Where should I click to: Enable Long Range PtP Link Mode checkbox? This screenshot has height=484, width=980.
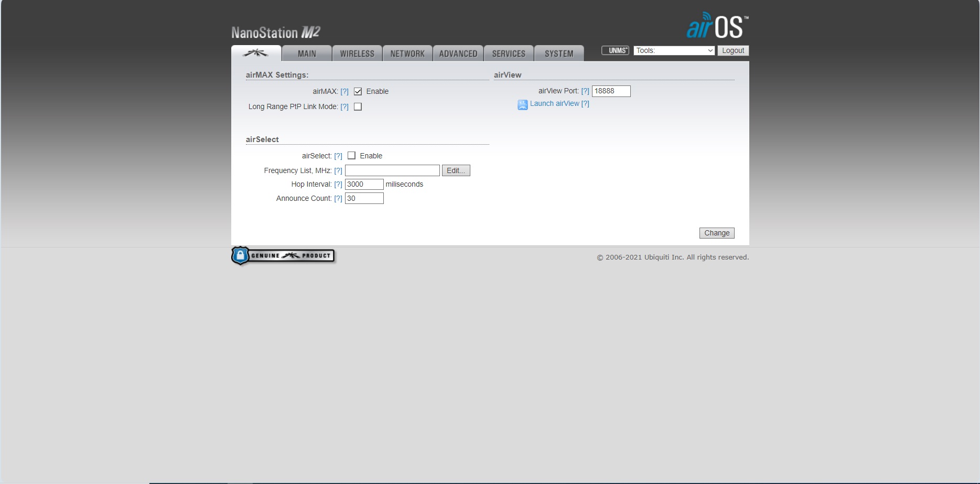click(x=358, y=106)
